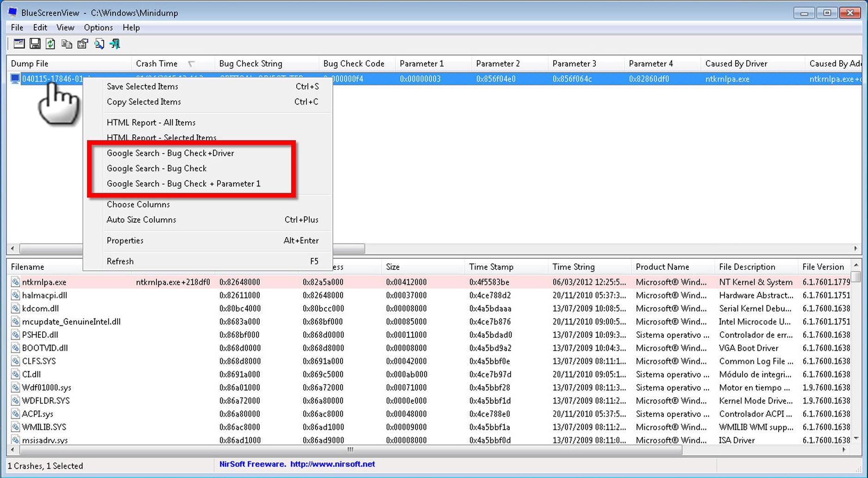The image size is (868, 478).
Task: Click the Find magnifier toolbar icon
Action: coord(99,44)
